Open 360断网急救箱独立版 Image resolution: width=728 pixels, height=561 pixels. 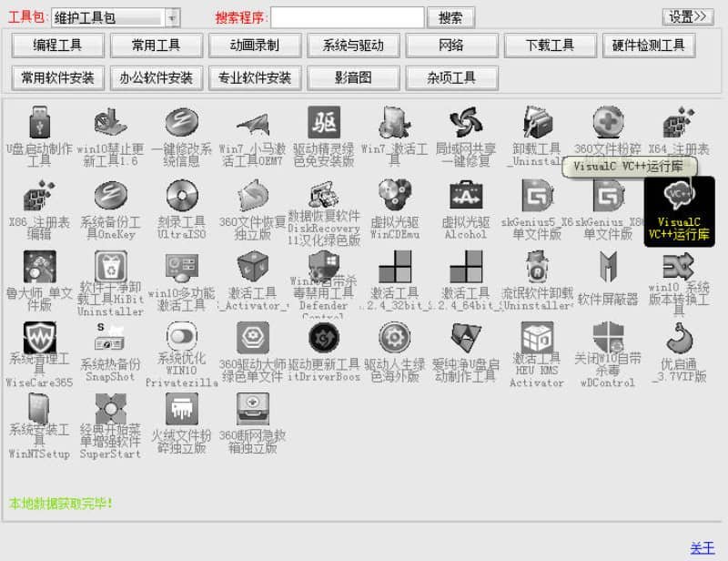(x=253, y=423)
